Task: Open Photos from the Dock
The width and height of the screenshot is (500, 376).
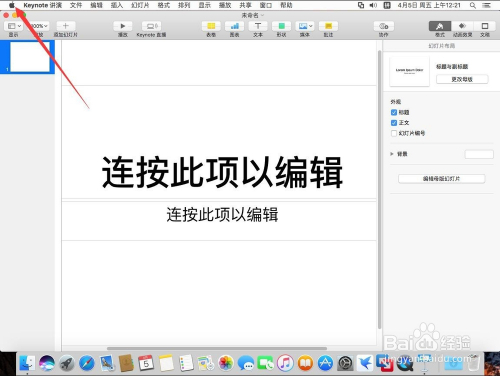Action: pos(226,363)
